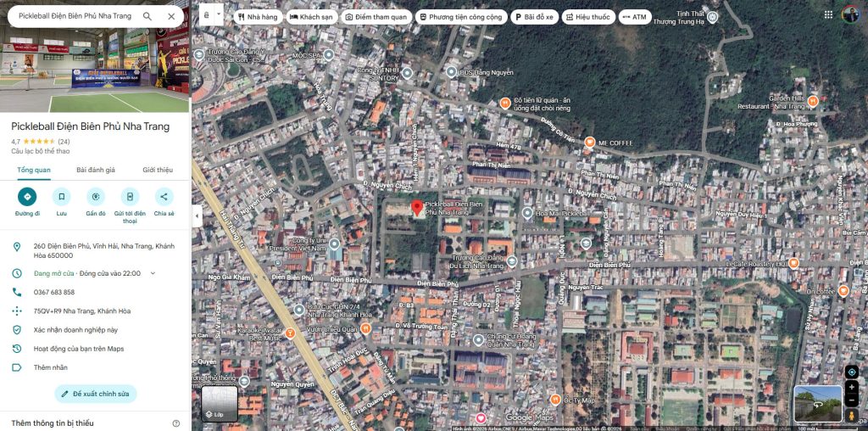Open the Gần đó nearby search icon
868x431 pixels.
pos(96,197)
